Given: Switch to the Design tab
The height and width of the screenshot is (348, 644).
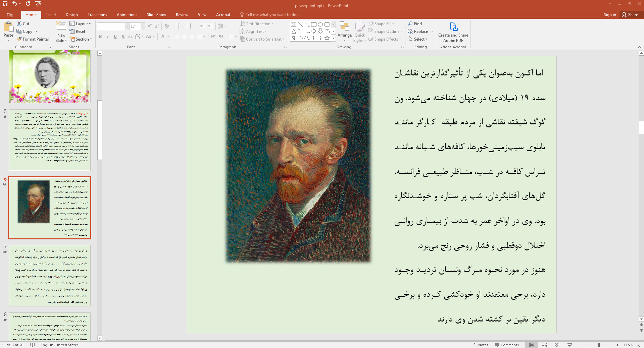Looking at the screenshot, I should (x=71, y=15).
